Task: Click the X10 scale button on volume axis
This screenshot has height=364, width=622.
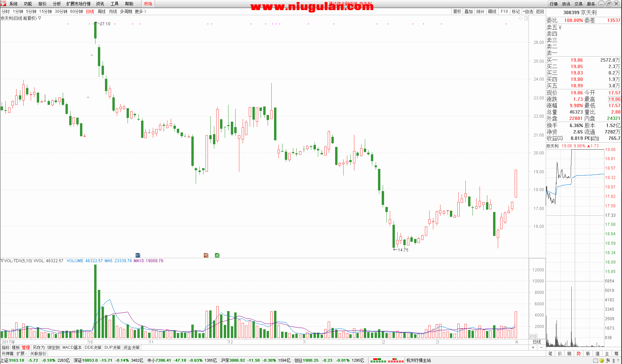Action: 533,336
